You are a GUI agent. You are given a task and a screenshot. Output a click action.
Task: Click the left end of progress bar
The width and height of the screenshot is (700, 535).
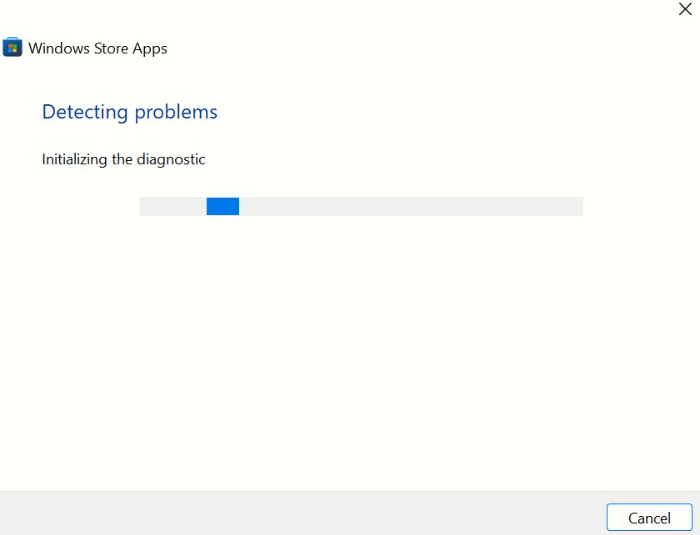point(146,206)
